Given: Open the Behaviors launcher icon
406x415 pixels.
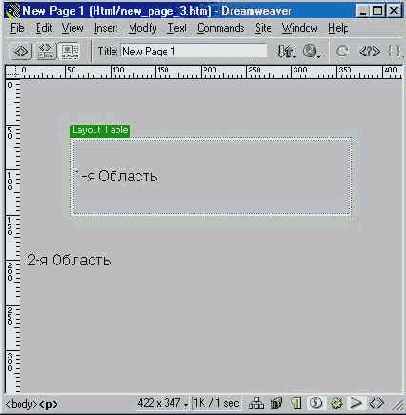Looking at the screenshot, I should click(x=336, y=404).
